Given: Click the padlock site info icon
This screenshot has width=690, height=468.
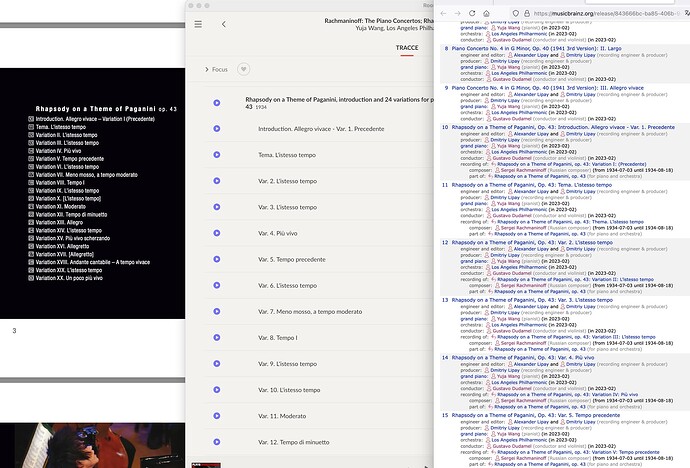Looking at the screenshot, I should click(x=526, y=13).
